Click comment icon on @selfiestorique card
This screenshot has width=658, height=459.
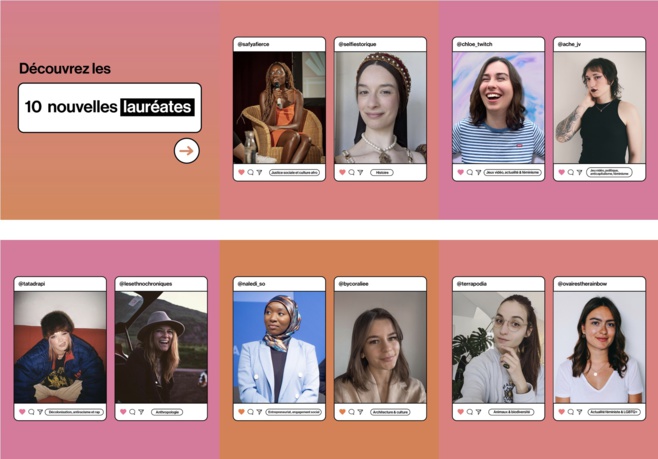coord(351,172)
